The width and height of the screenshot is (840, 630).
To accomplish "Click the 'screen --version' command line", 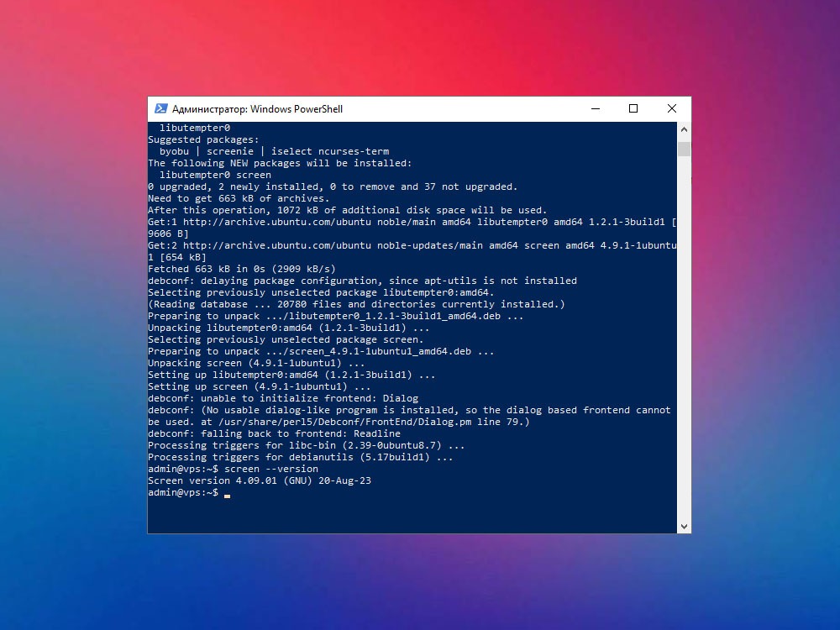I will click(233, 470).
